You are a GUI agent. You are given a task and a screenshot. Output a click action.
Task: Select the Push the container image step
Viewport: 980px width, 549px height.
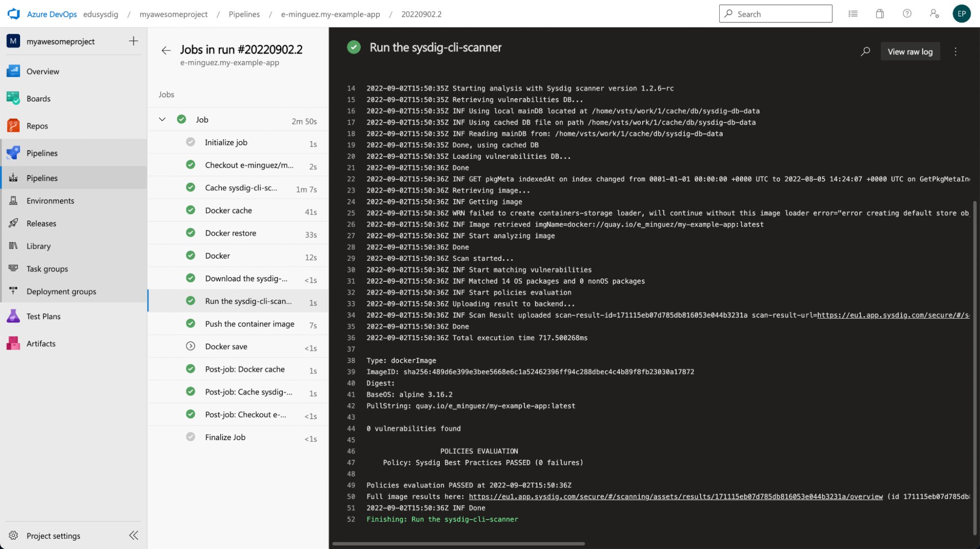tap(250, 324)
